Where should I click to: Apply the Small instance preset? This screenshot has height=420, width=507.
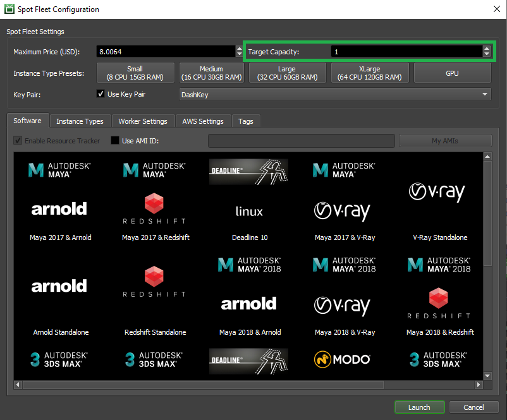point(135,73)
